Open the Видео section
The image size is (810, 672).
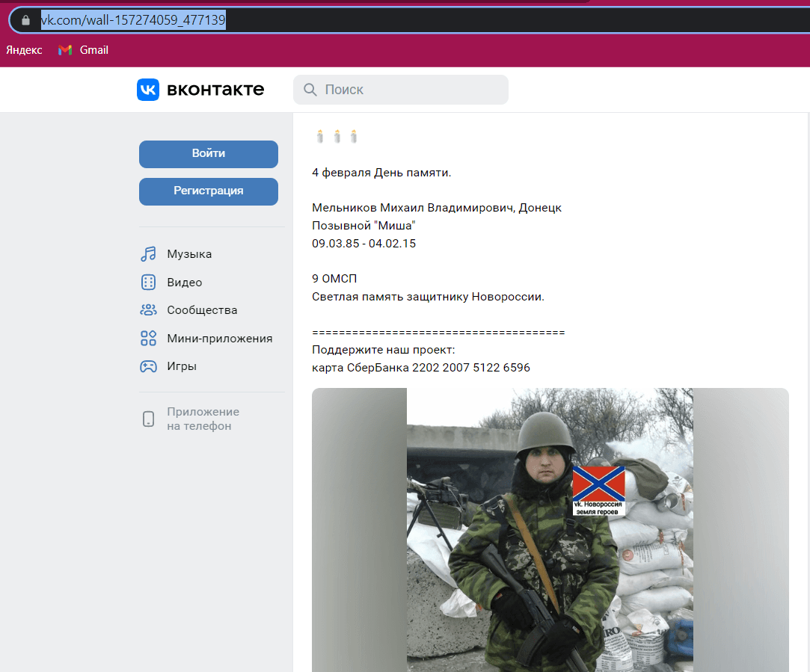click(x=185, y=283)
